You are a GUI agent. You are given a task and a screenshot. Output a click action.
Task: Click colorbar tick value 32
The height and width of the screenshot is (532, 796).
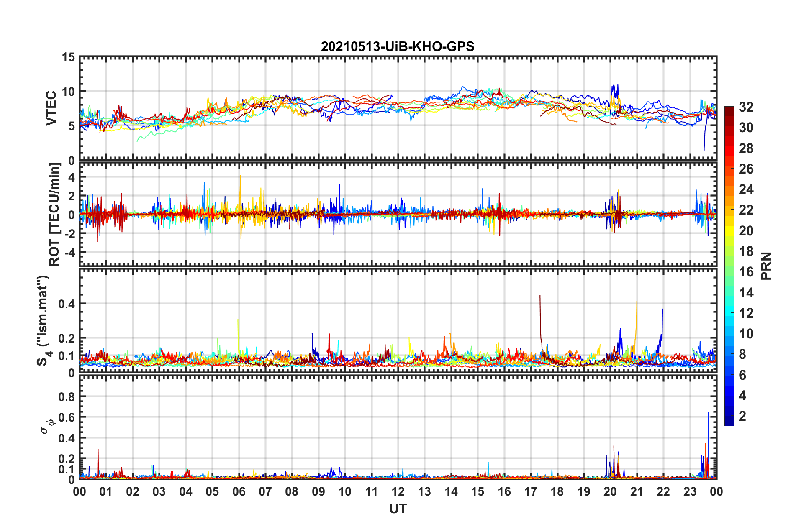746,107
